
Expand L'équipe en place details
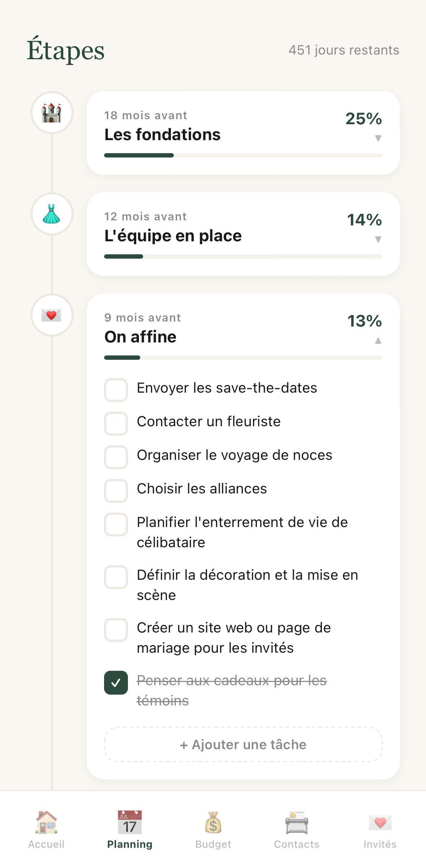click(378, 238)
